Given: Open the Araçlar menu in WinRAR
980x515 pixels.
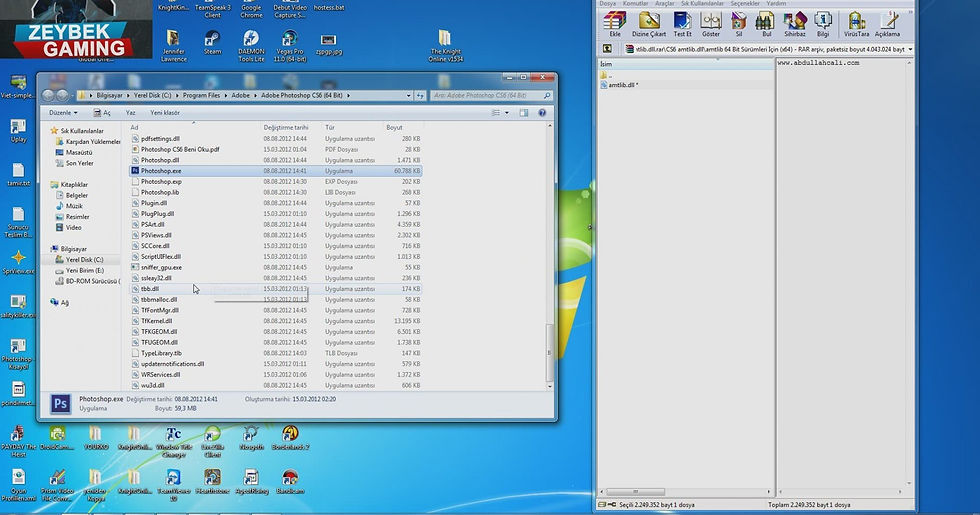Looking at the screenshot, I should (664, 3).
